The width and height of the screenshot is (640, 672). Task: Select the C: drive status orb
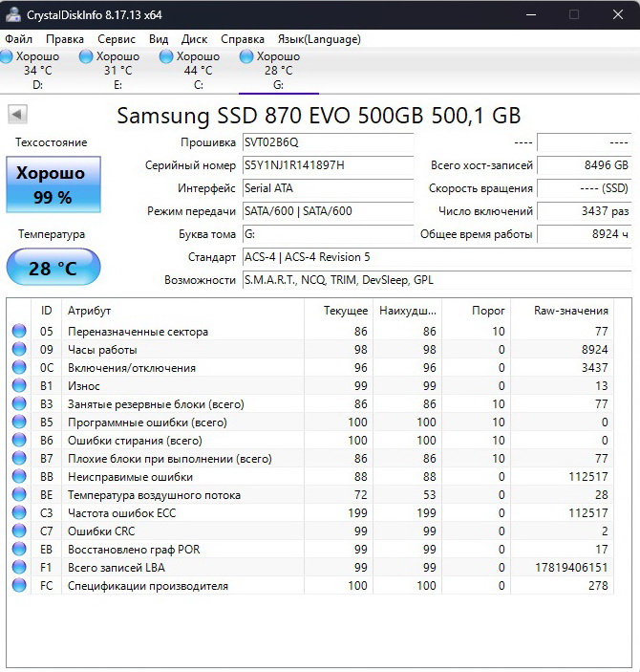166,57
